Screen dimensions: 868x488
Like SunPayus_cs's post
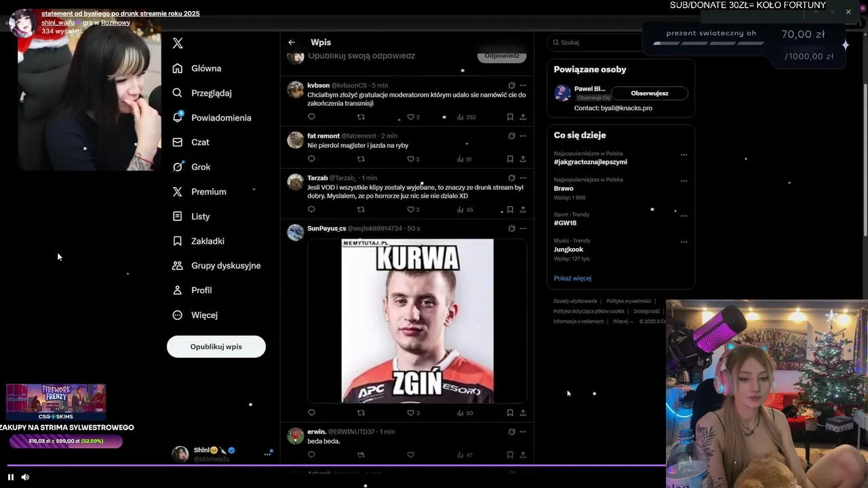[x=411, y=413]
